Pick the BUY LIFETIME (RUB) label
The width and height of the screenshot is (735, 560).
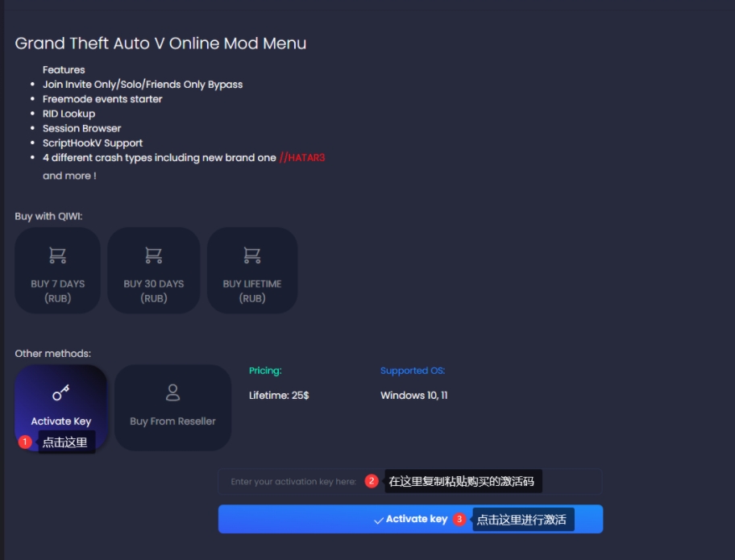pyautogui.click(x=252, y=291)
